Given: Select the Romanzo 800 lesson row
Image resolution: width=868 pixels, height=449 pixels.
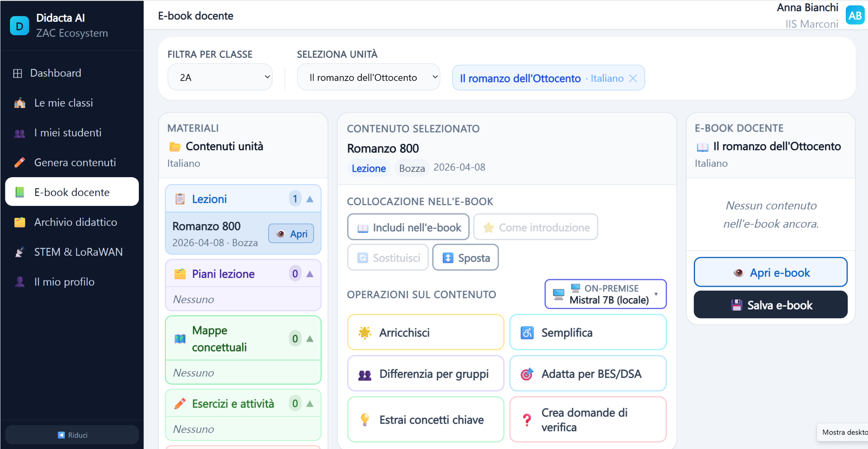Looking at the screenshot, I should click(x=243, y=234).
